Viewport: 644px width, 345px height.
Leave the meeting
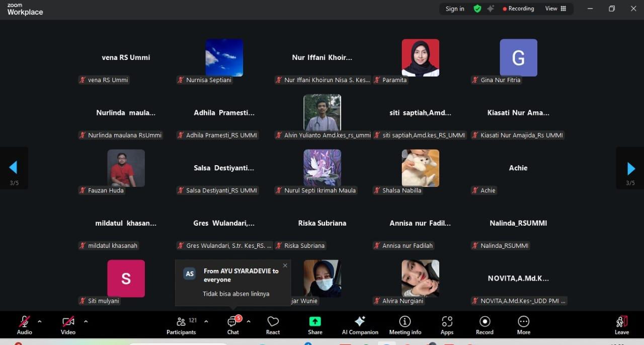click(x=621, y=324)
